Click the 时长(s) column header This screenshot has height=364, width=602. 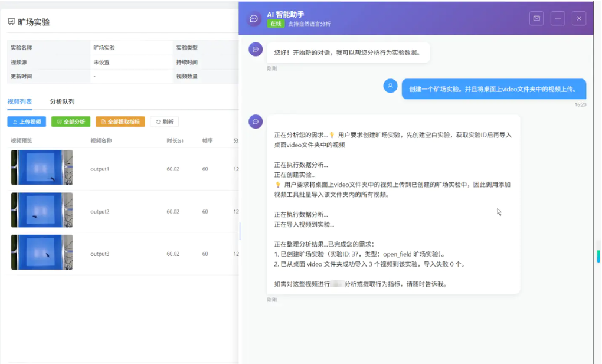coord(175,140)
